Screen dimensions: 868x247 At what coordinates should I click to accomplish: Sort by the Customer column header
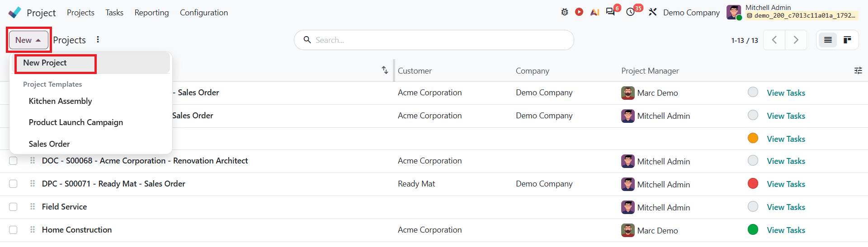coord(415,71)
